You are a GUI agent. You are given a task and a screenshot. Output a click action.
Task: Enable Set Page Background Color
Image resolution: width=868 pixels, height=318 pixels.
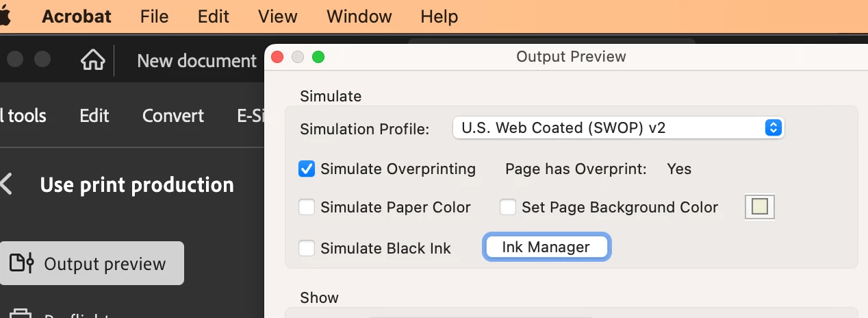click(507, 207)
